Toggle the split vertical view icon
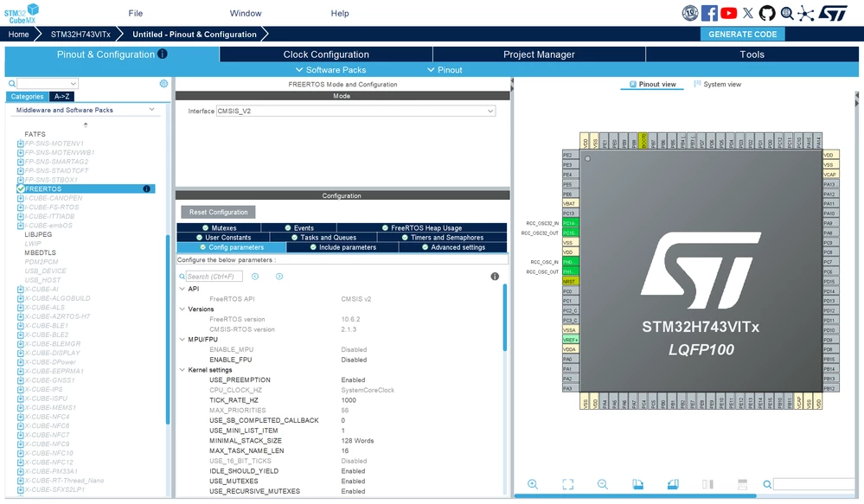 (708, 484)
